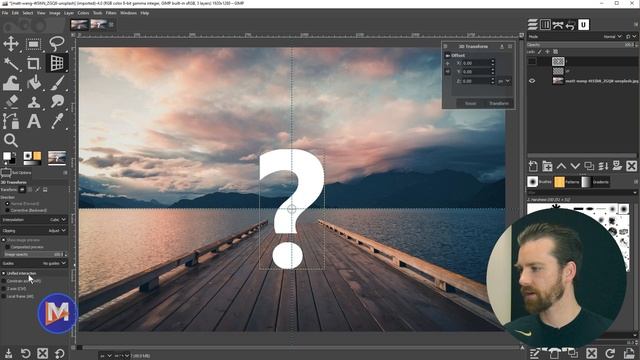Click the X offset input field
The height and width of the screenshot is (360, 640).
475,63
